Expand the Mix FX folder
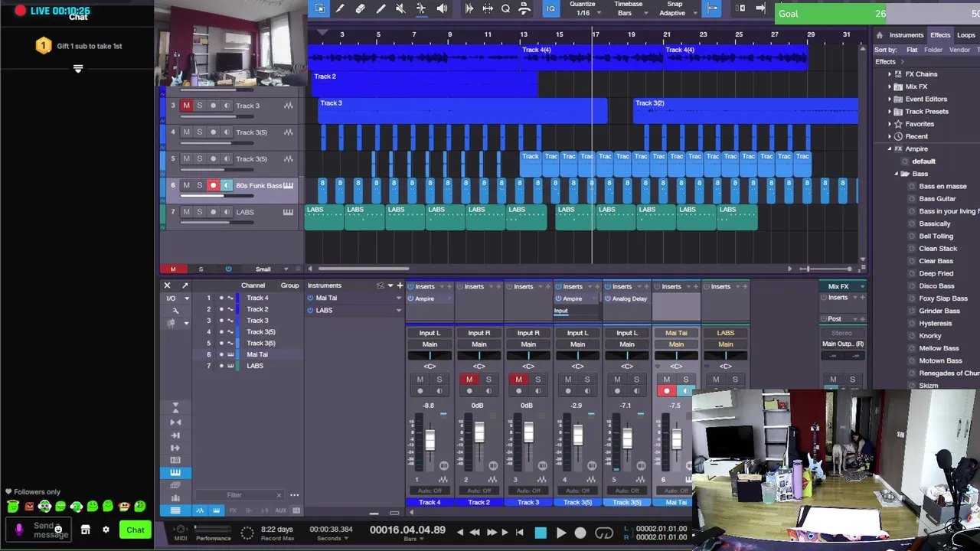 point(890,86)
